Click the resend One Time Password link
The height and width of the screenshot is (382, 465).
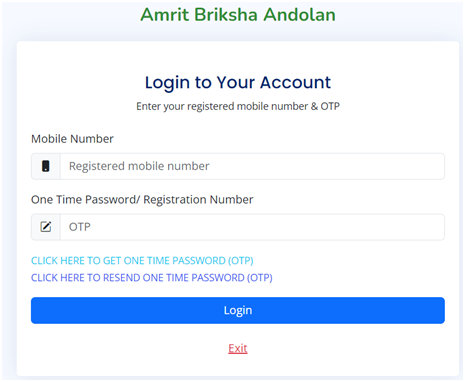[x=152, y=278]
